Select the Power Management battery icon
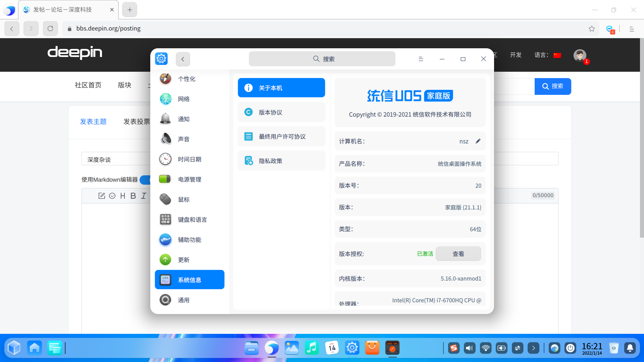Screen dimensions: 644x362 [x=165, y=179]
